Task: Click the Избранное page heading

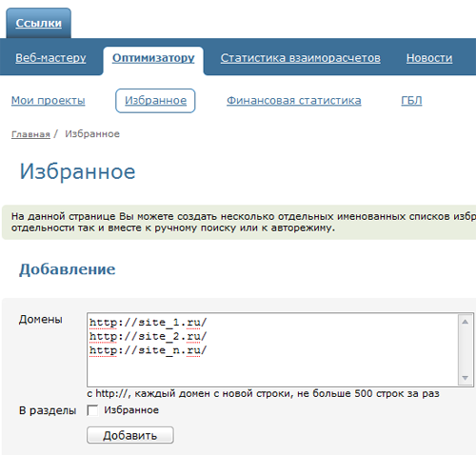Action: (x=77, y=171)
